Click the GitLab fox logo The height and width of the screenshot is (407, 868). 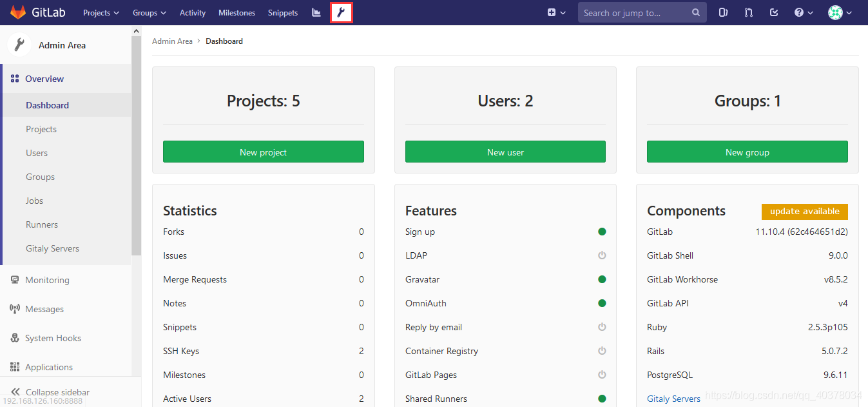(x=17, y=12)
